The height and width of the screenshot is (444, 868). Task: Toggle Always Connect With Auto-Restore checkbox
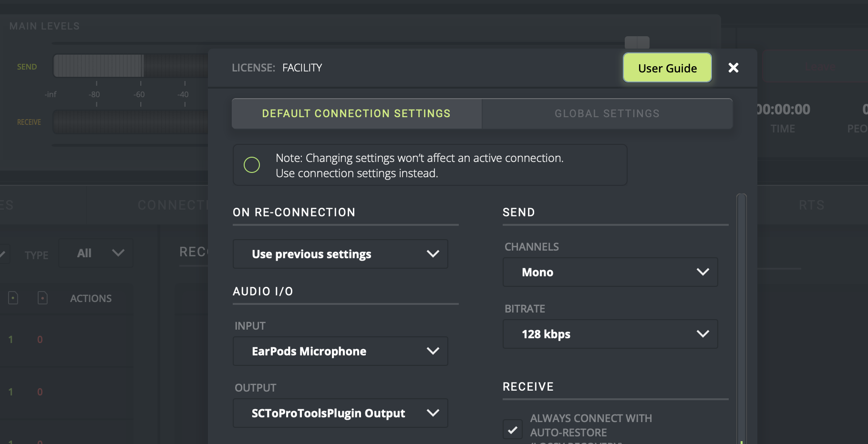(513, 429)
